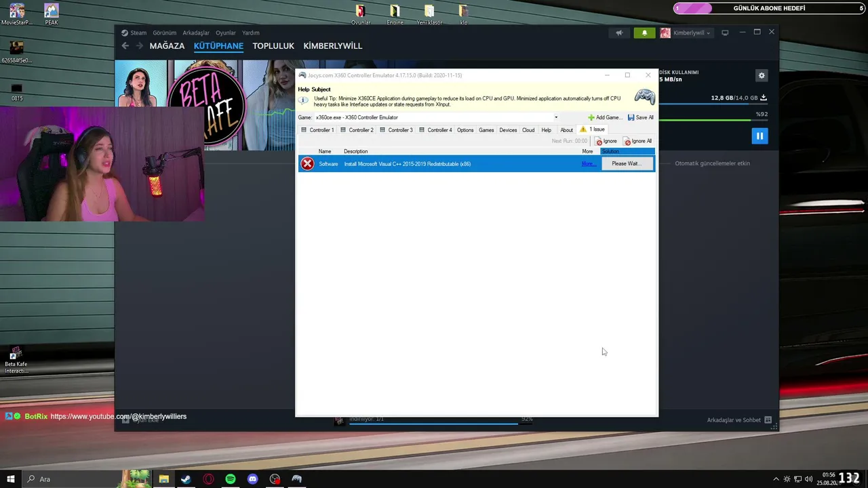
Task: Select the 1 Issue tab
Action: pos(592,129)
